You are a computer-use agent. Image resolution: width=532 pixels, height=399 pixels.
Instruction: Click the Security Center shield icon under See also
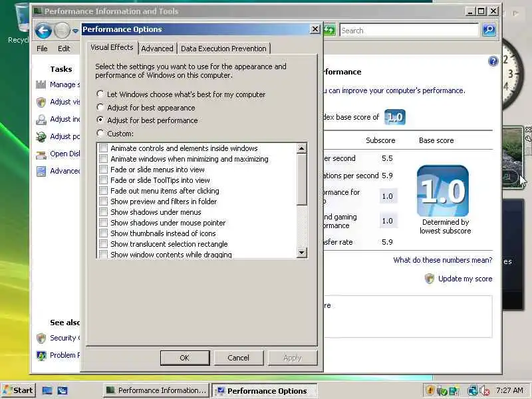click(x=41, y=338)
